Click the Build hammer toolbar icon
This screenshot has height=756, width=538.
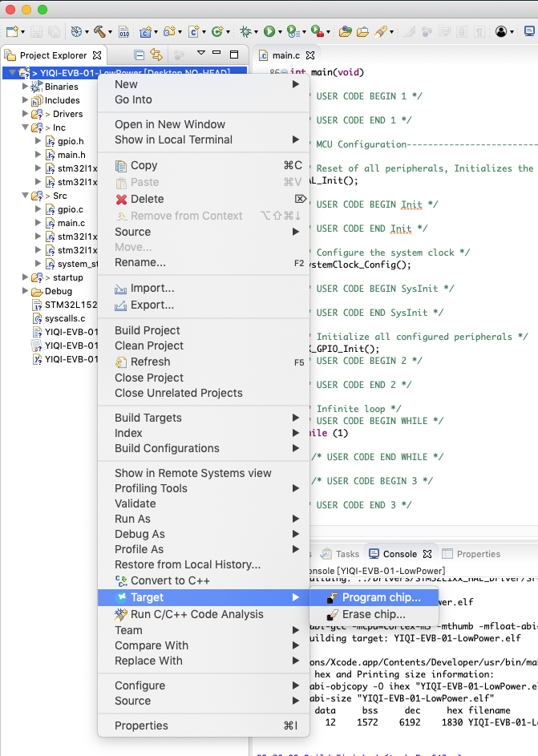point(99,32)
